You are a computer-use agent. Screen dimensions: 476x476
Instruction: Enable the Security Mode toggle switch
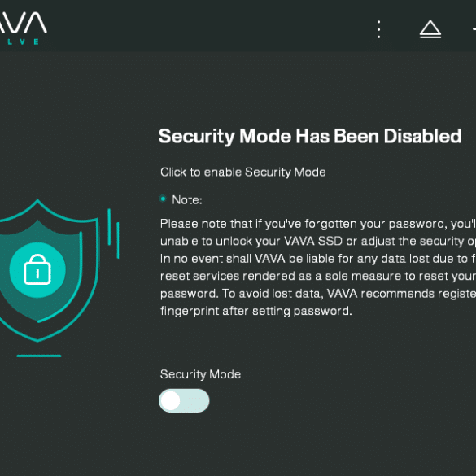point(184,400)
